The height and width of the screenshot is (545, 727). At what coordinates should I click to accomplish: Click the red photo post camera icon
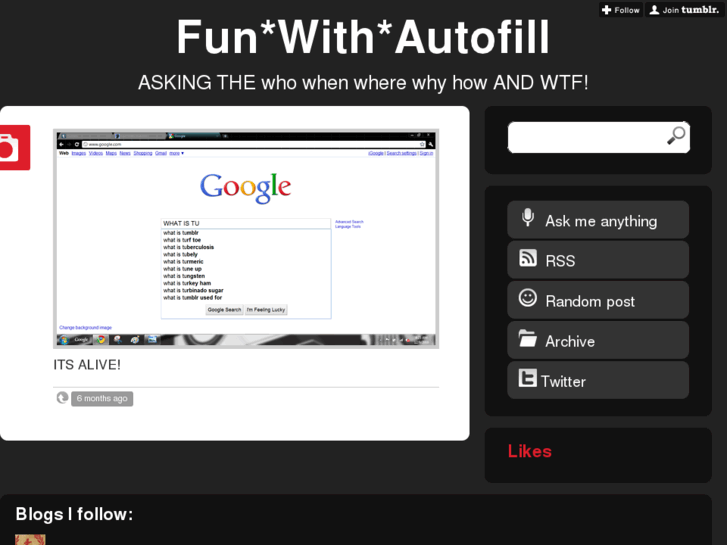[x=14, y=147]
